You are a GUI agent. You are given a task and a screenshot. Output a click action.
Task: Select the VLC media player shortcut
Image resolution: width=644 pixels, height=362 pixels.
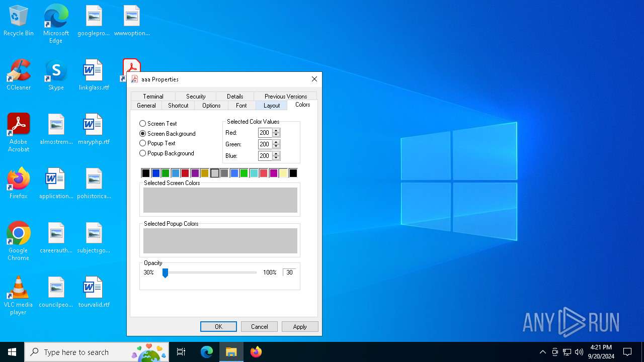pyautogui.click(x=19, y=296)
